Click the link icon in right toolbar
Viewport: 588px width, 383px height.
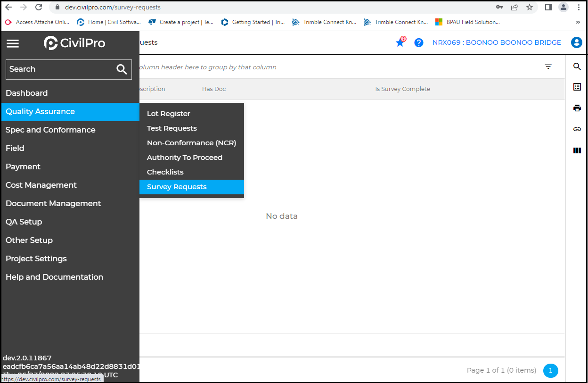pos(577,129)
